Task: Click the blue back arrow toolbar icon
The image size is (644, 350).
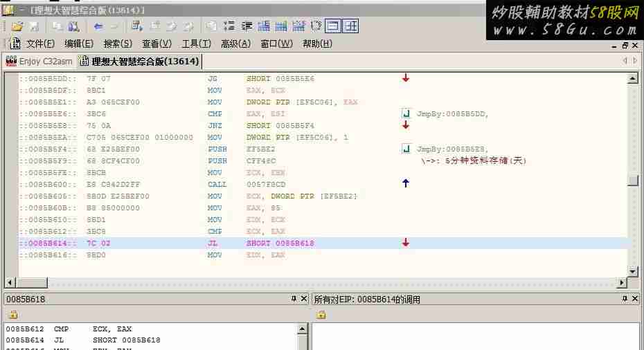Action: click(98, 27)
